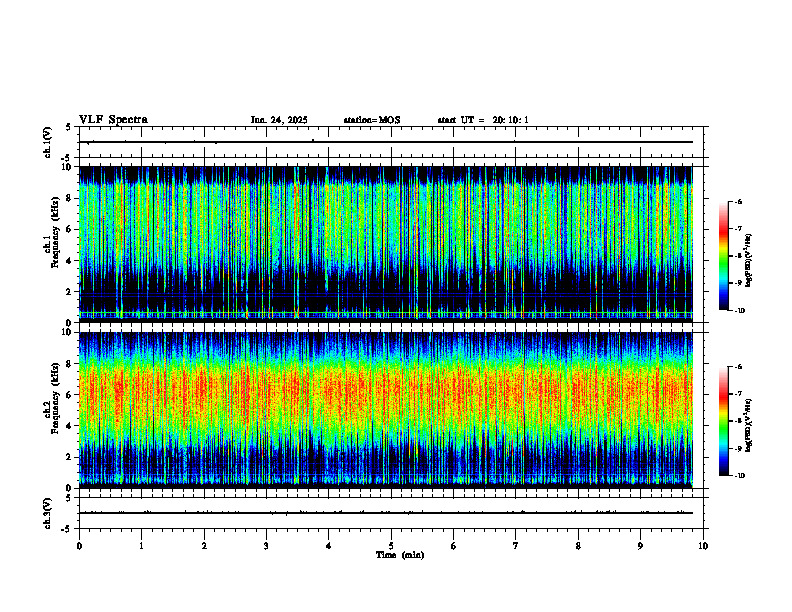The height and width of the screenshot is (612, 792).
Task: Click the "-8" label on ch.2 color scale
Action: click(x=738, y=421)
